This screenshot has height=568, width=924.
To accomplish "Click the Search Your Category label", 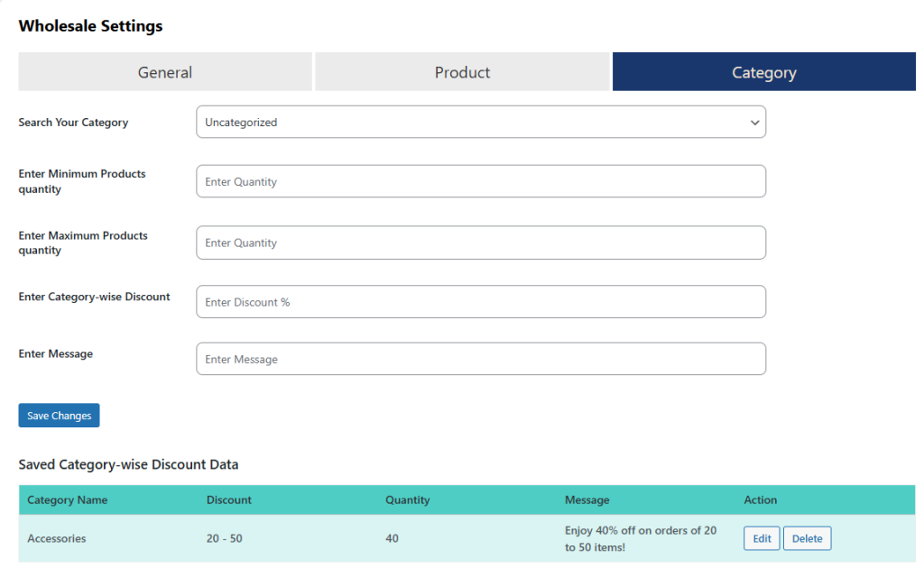I will (x=73, y=123).
